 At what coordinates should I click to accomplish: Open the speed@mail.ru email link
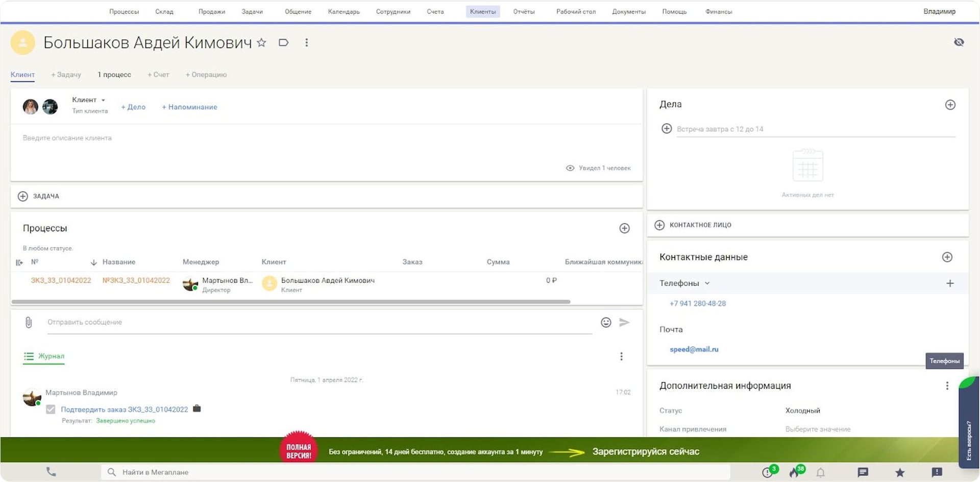(694, 349)
